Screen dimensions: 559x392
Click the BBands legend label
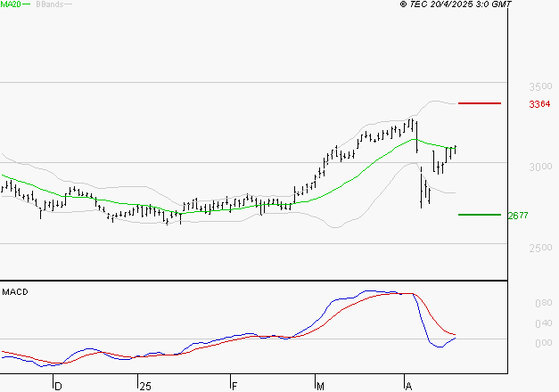click(50, 4)
